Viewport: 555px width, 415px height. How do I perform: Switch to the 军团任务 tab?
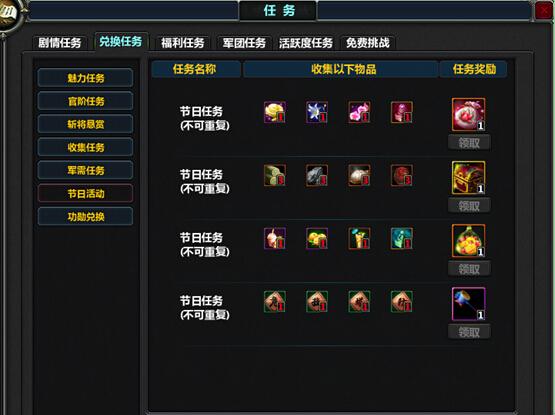(244, 43)
